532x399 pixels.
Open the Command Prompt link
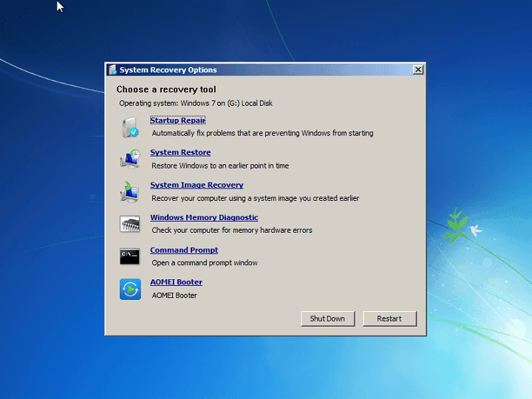[184, 250]
